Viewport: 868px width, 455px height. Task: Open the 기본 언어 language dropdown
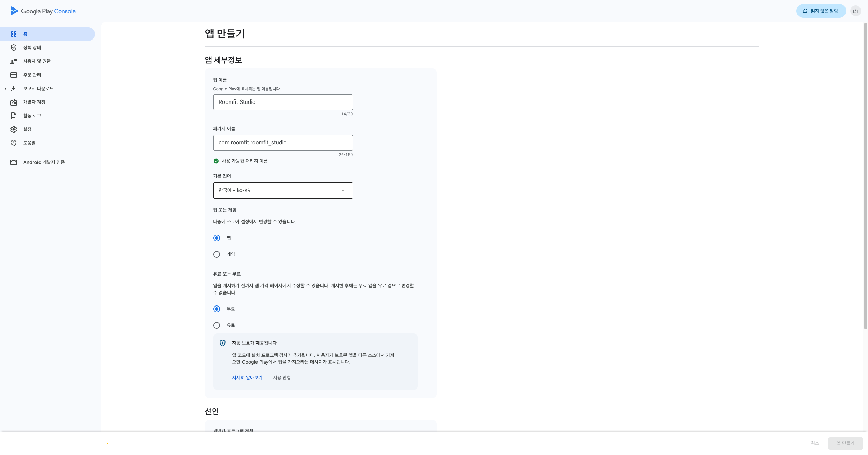click(x=283, y=190)
